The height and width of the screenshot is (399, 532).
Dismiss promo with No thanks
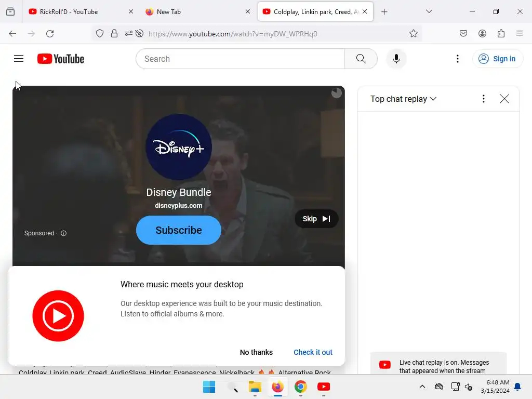click(x=256, y=352)
